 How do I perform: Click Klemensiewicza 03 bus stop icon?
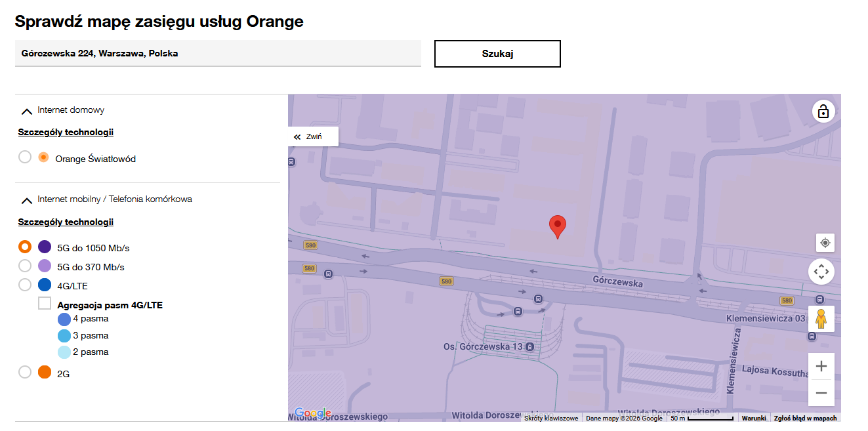[x=812, y=337]
